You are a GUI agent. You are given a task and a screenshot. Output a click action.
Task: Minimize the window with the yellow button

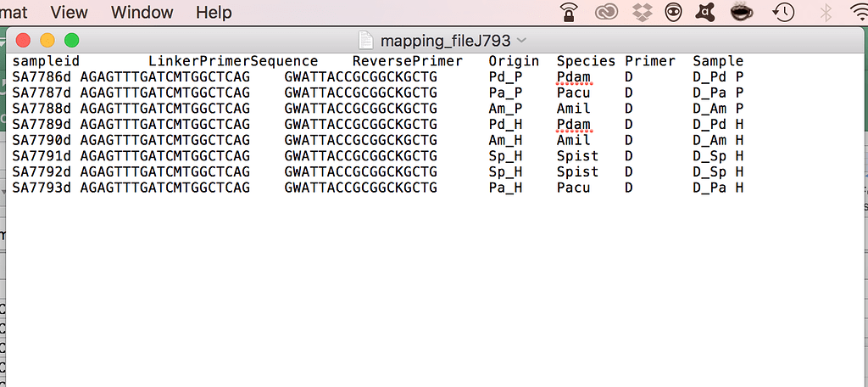click(47, 40)
